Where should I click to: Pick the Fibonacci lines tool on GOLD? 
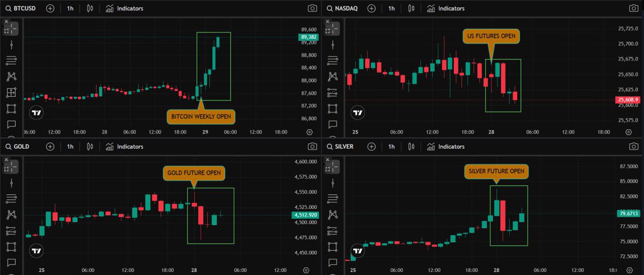tap(11, 199)
